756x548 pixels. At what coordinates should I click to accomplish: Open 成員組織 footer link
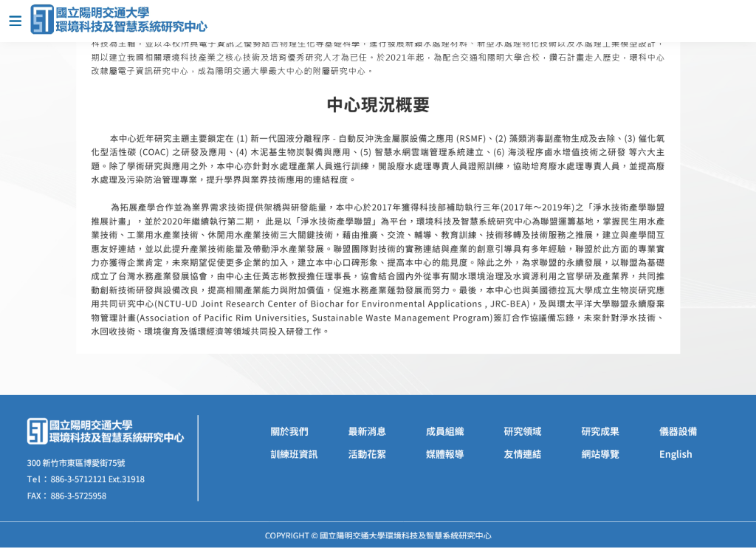coord(444,431)
